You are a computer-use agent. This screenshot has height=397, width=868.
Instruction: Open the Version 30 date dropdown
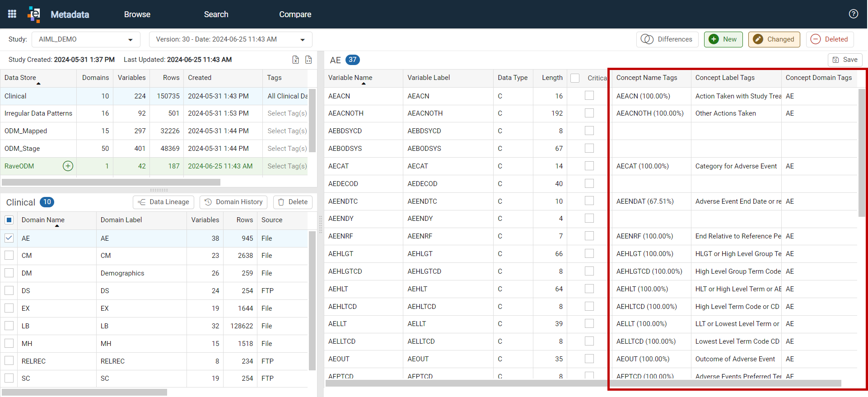pos(230,39)
